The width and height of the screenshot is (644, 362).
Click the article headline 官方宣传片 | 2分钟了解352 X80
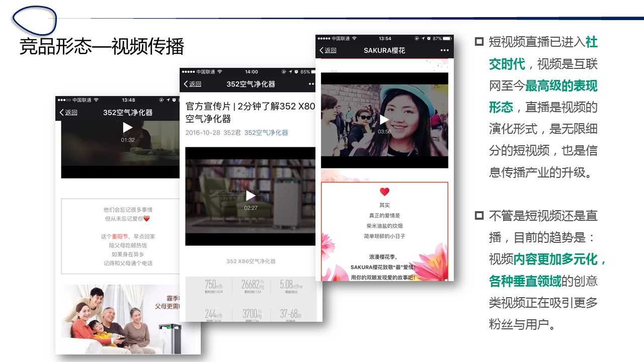250,106
